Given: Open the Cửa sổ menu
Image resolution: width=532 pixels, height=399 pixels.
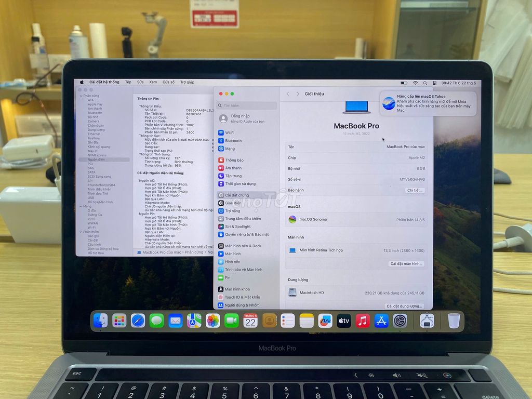Looking at the screenshot, I should (x=168, y=82).
